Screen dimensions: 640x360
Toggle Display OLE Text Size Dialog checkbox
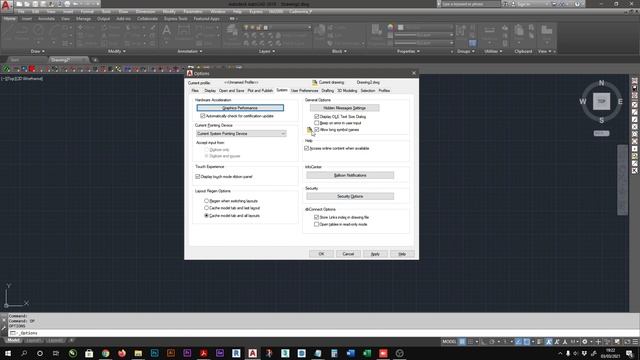(x=316, y=116)
